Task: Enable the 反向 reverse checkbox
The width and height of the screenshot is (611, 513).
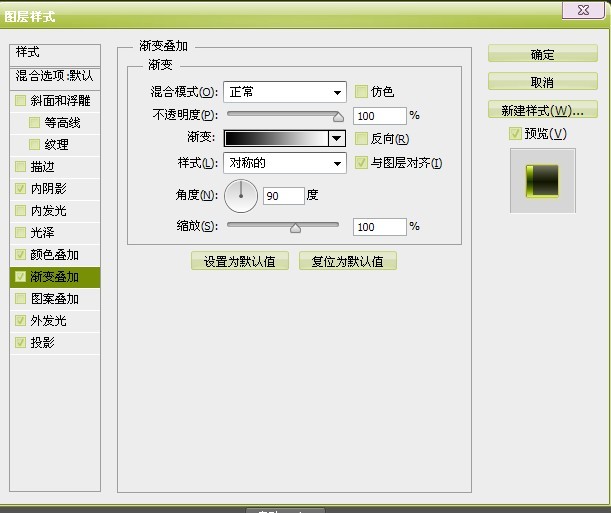Action: click(x=361, y=139)
